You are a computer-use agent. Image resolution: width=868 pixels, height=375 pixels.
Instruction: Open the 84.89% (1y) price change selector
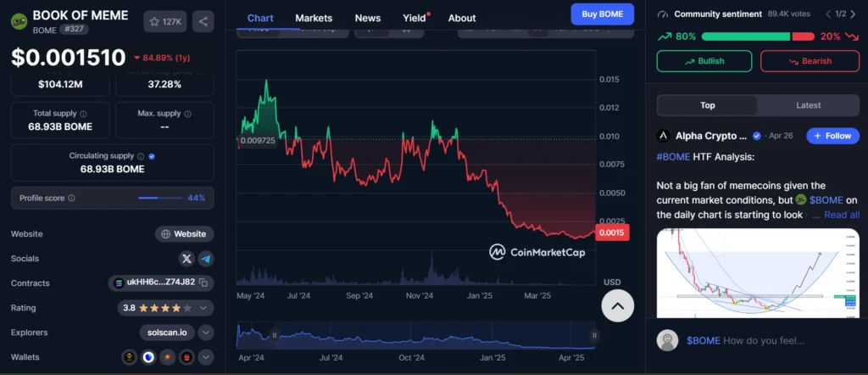click(162, 58)
